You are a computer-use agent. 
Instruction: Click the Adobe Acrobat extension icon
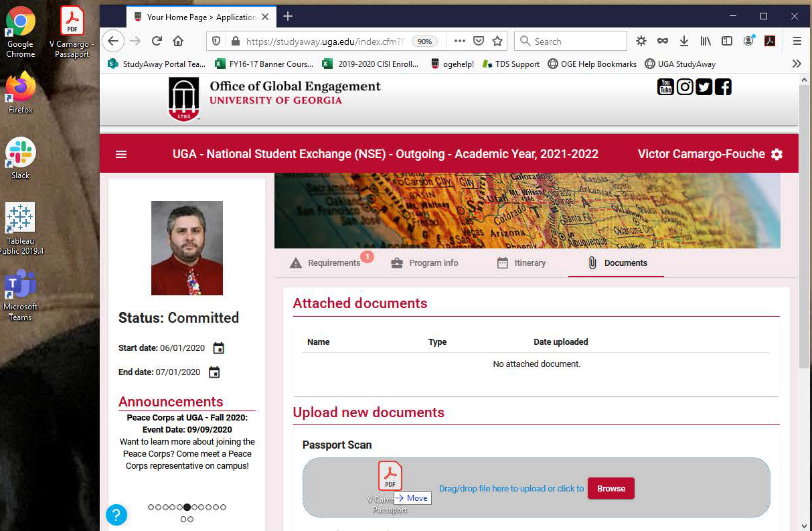click(770, 41)
